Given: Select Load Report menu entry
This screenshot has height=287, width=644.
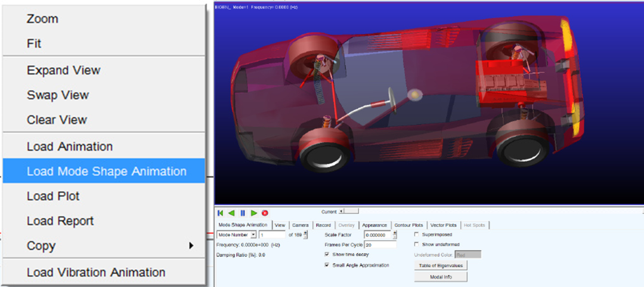Looking at the screenshot, I should tap(104, 221).
